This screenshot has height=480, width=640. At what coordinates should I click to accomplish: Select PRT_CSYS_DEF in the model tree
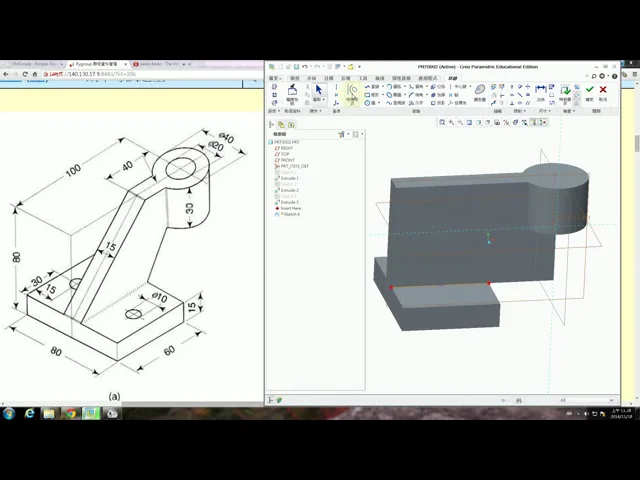[291, 166]
